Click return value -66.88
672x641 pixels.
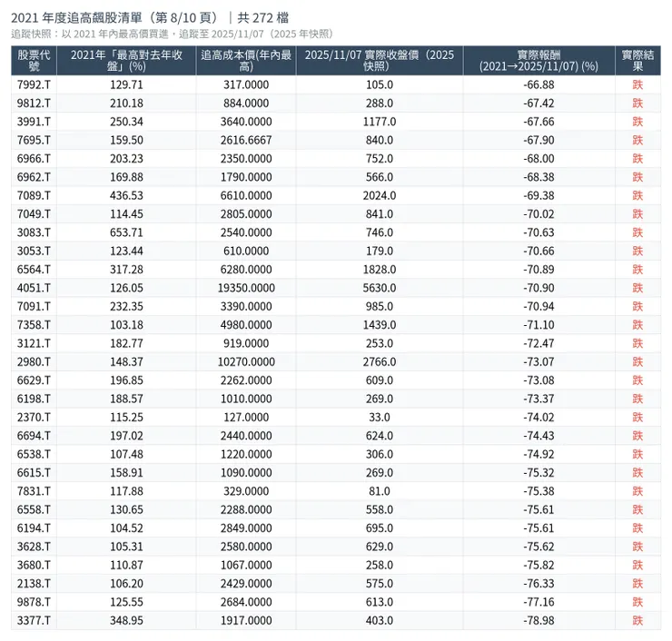tap(539, 84)
